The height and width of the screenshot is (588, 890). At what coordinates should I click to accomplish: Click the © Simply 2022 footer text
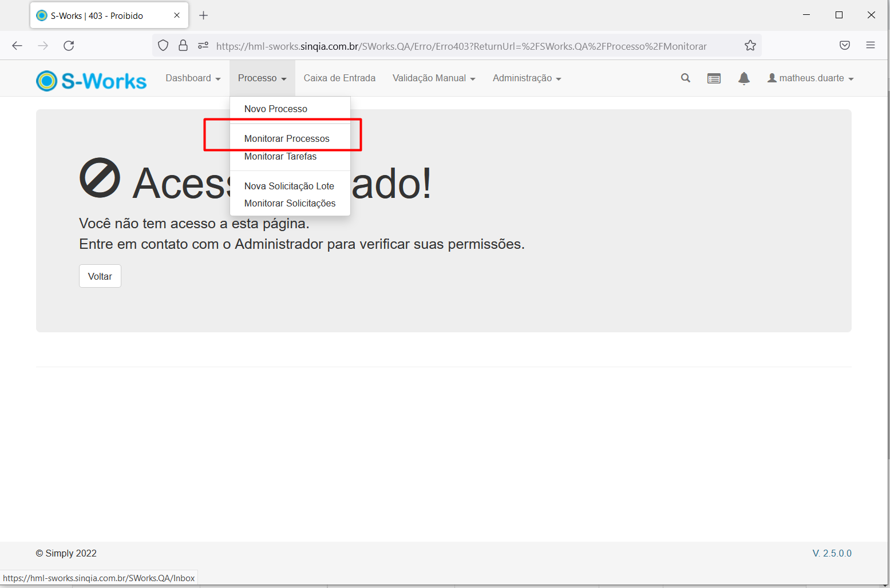(x=66, y=553)
